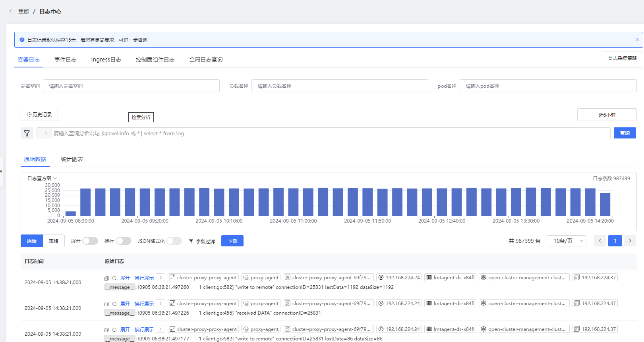Expand fields arrow in dataSize=86 row
This screenshot has width=644, height=342.
pos(161,329)
